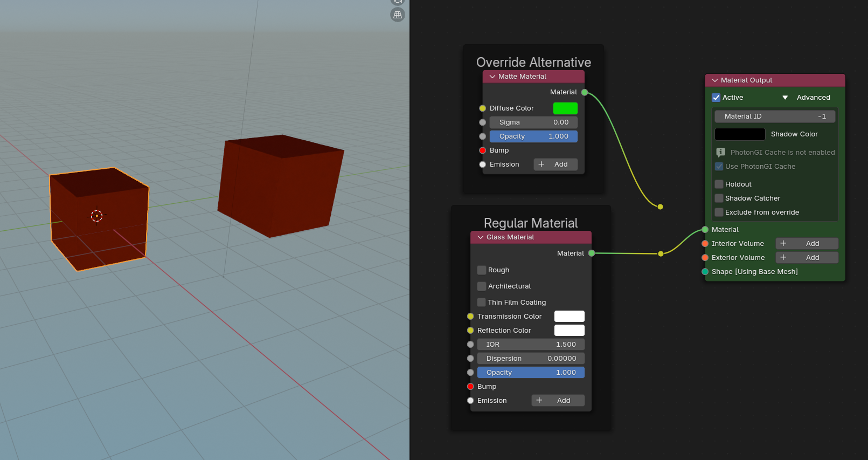Click the Shape input socket on Material Output
868x460 pixels.
705,272
